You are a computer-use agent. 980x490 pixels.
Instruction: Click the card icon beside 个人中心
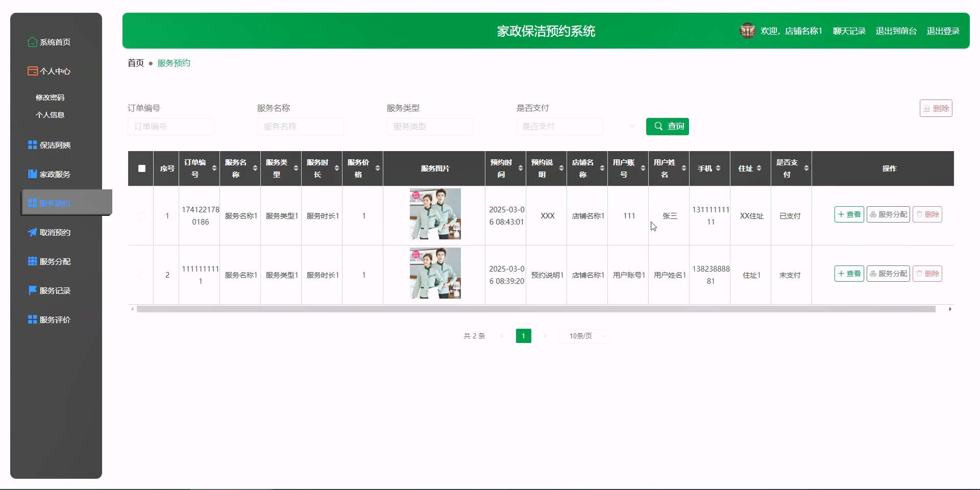(x=33, y=71)
